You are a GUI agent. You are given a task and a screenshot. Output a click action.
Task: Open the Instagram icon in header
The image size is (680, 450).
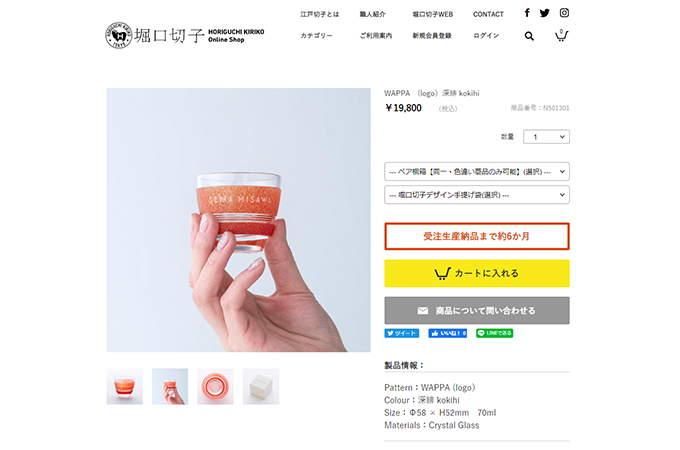(564, 13)
